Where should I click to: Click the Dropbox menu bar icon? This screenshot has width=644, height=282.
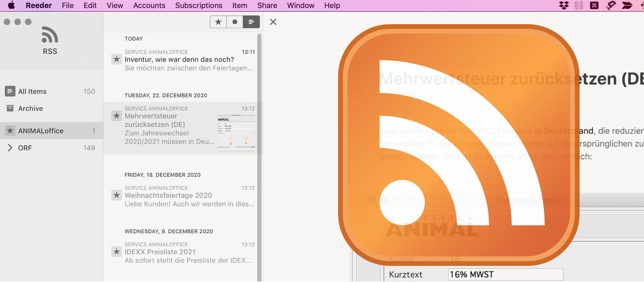coord(564,5)
